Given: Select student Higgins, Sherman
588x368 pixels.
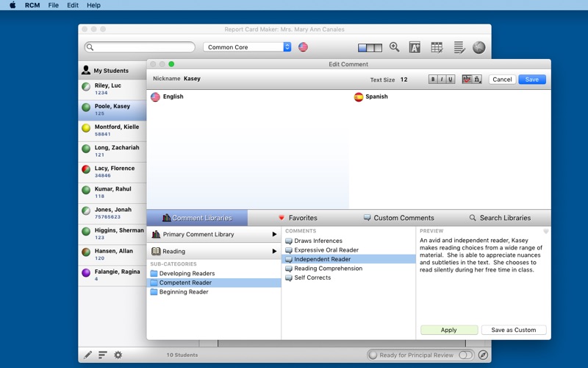Looking at the screenshot, I should 112,234.
